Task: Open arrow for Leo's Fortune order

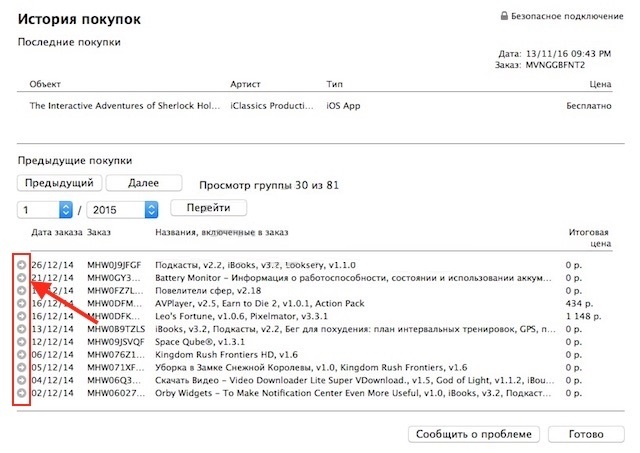Action: 21,317
